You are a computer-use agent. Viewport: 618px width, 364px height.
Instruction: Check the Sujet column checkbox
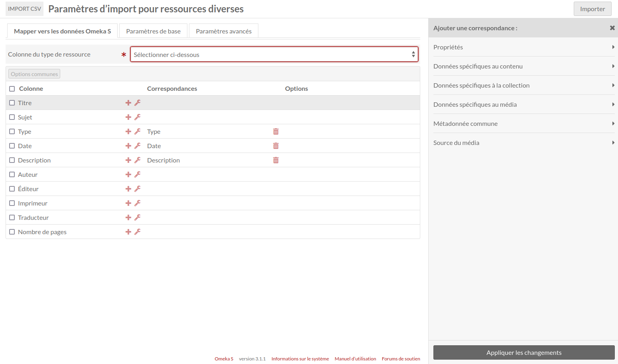click(x=12, y=117)
